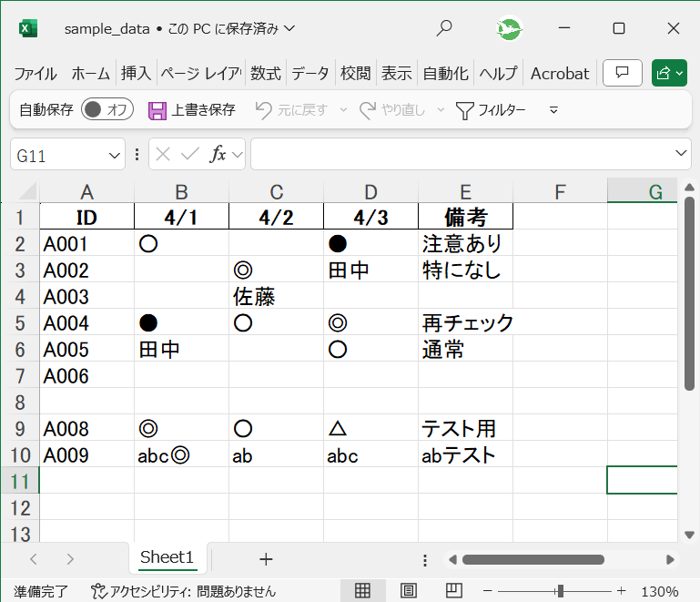The width and height of the screenshot is (700, 602).
Task: Click the vertical scroll up arrow
Action: [x=689, y=187]
